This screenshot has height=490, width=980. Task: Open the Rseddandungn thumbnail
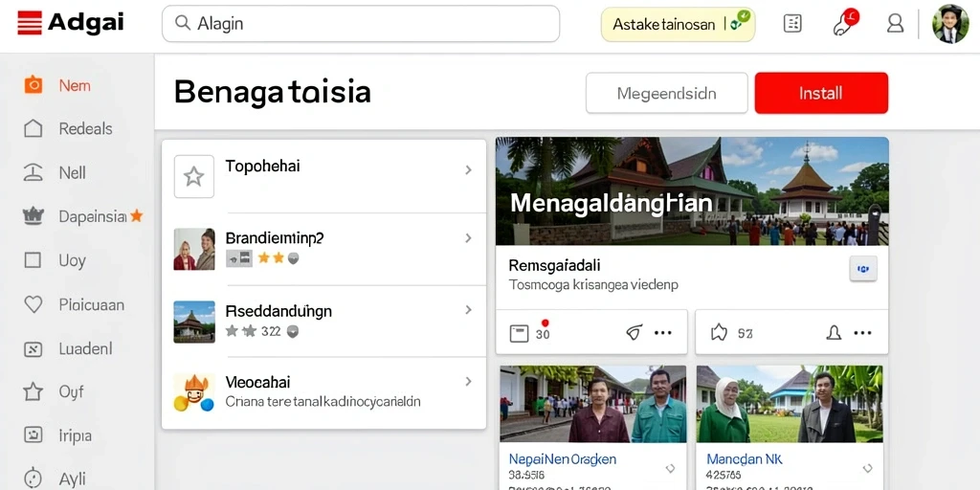pyautogui.click(x=194, y=322)
